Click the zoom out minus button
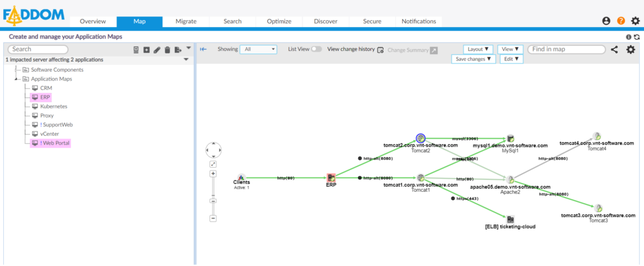The height and width of the screenshot is (266, 644). [x=213, y=218]
